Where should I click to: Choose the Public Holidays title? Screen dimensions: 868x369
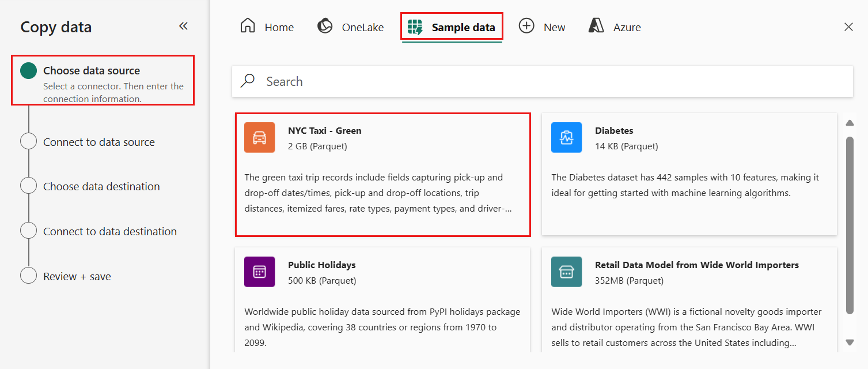(x=322, y=265)
